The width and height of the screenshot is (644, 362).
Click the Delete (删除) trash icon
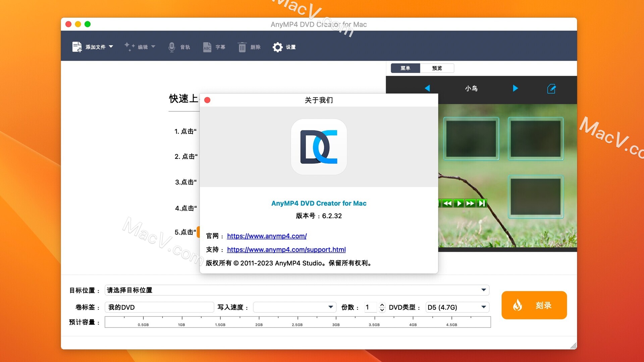pos(242,47)
